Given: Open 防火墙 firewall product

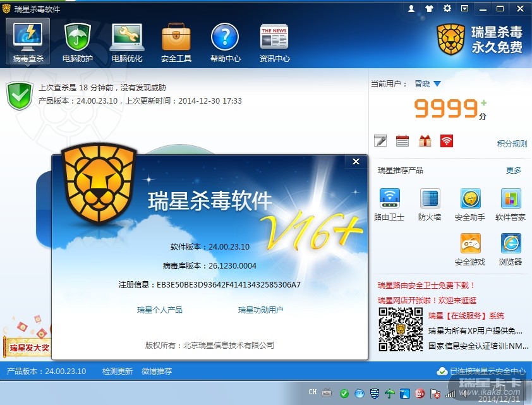Looking at the screenshot, I should point(430,205).
